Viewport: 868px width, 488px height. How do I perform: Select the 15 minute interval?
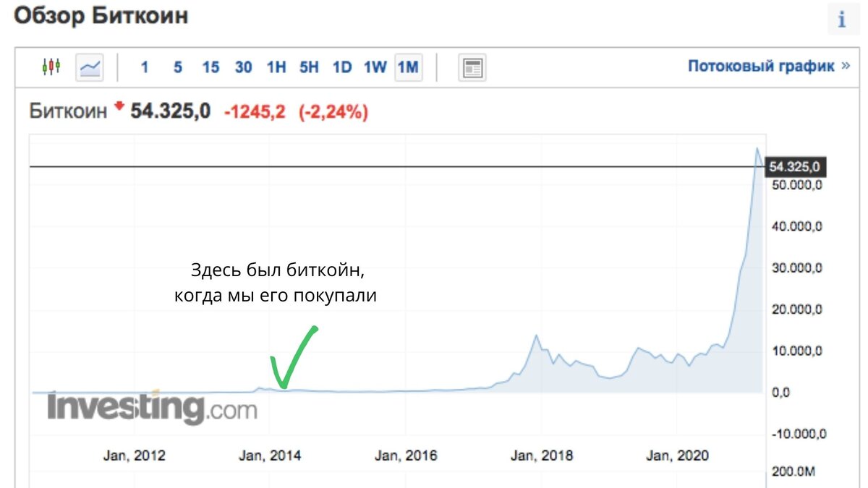pos(210,67)
